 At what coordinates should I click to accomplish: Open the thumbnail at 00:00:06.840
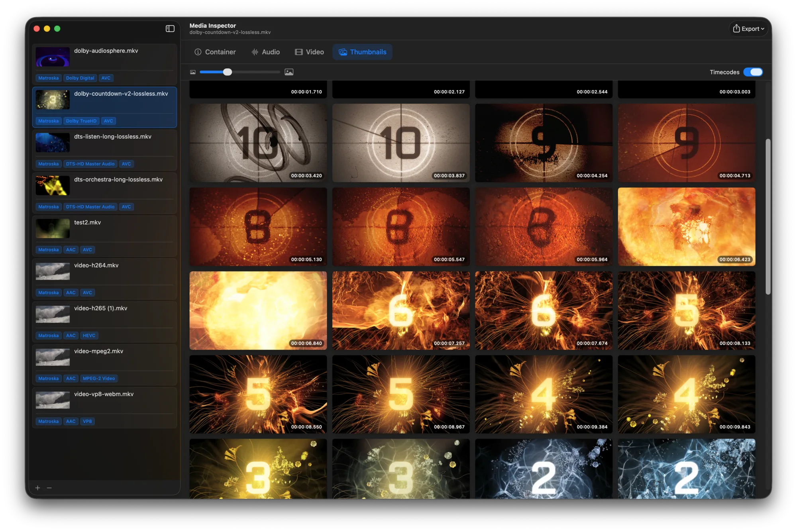[258, 310]
